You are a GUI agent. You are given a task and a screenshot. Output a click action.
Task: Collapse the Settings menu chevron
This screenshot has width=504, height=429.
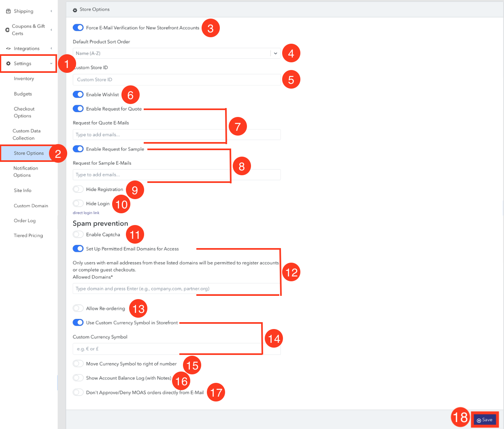click(51, 64)
